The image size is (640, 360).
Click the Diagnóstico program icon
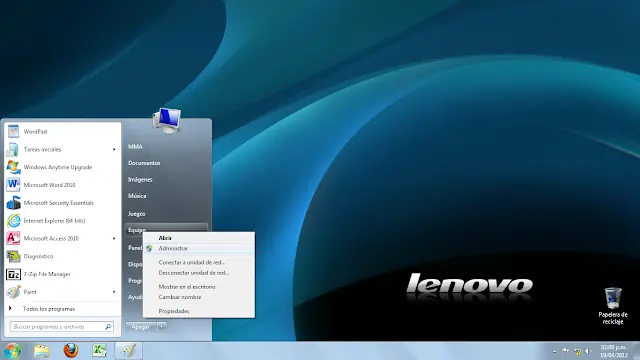pyautogui.click(x=13, y=256)
